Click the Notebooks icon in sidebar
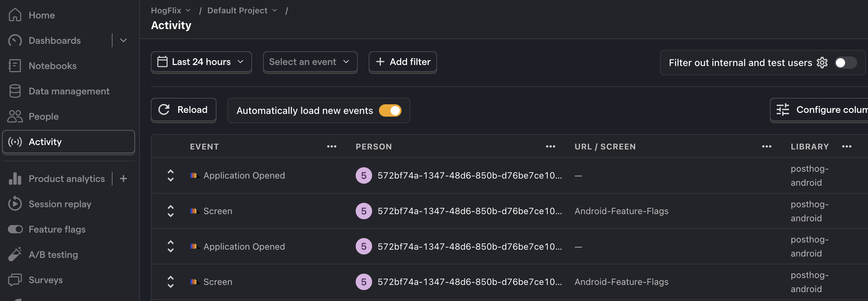 [x=15, y=66]
